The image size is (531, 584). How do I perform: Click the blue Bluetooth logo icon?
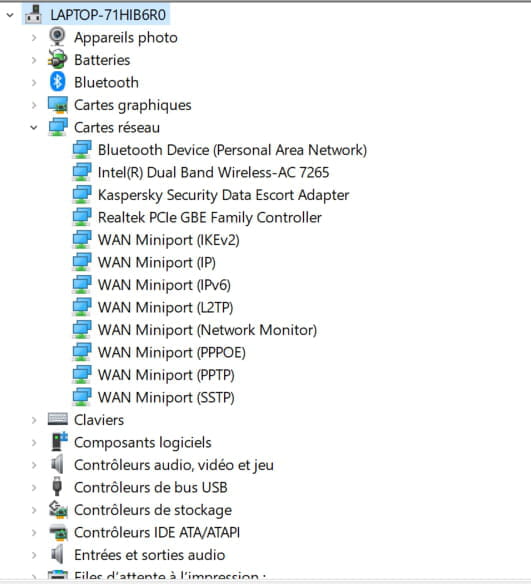pyautogui.click(x=57, y=82)
